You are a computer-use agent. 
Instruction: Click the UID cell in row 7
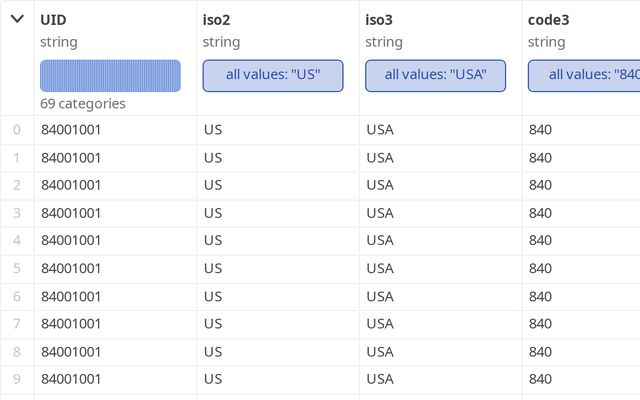[71, 324]
